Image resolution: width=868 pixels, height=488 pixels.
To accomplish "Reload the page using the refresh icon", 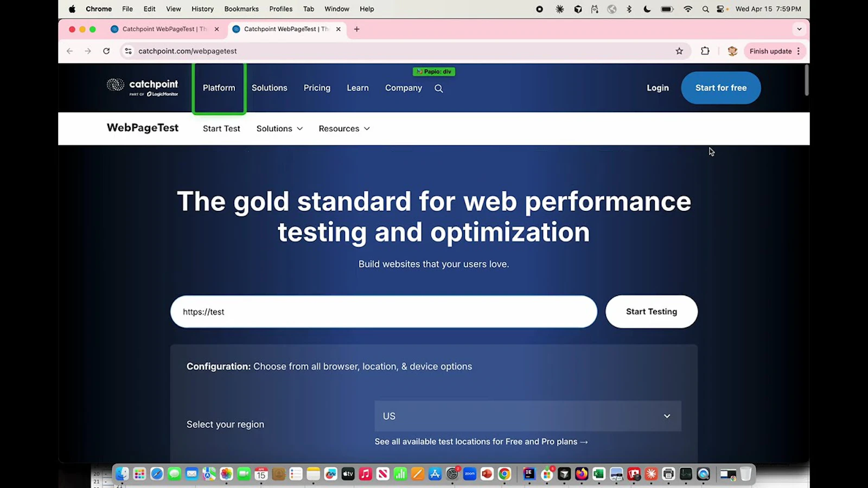I will 106,50.
